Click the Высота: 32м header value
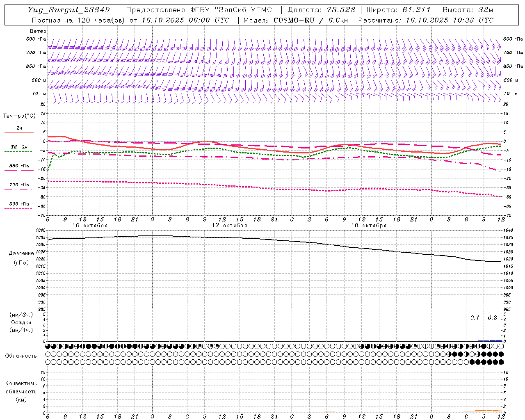This screenshot has height=420, width=525. tap(468, 10)
